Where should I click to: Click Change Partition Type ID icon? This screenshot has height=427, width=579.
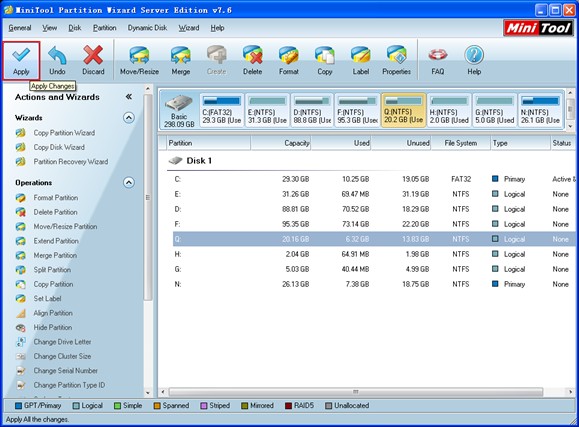[21, 385]
